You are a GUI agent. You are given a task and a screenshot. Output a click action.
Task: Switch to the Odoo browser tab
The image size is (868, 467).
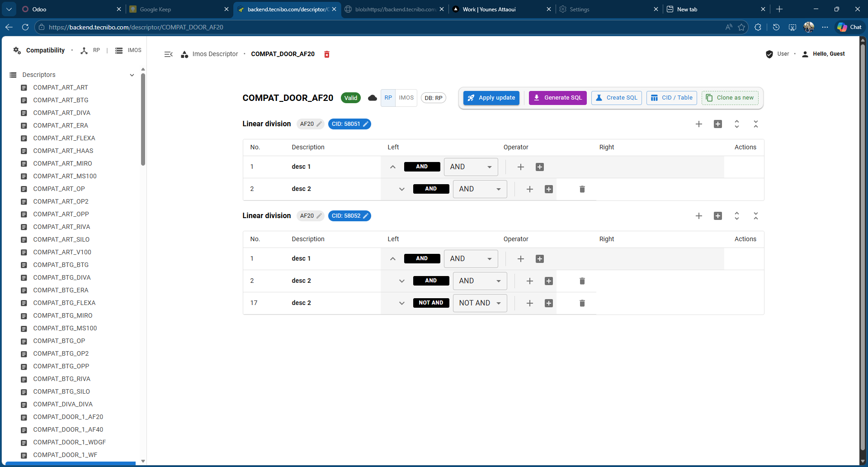tap(71, 9)
